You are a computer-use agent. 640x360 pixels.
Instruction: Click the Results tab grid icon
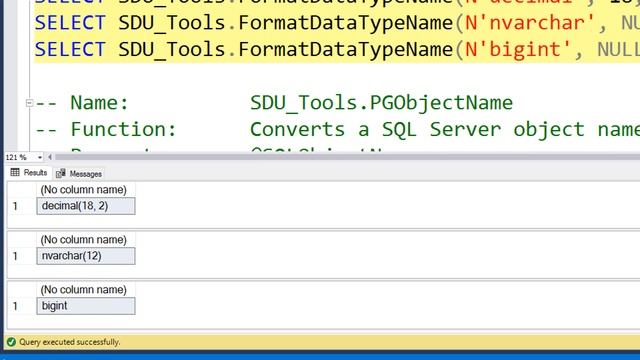click(x=15, y=172)
